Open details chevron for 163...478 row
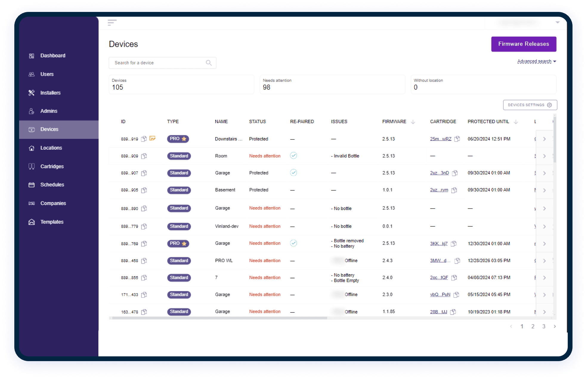The width and height of the screenshot is (588, 379). (x=544, y=312)
